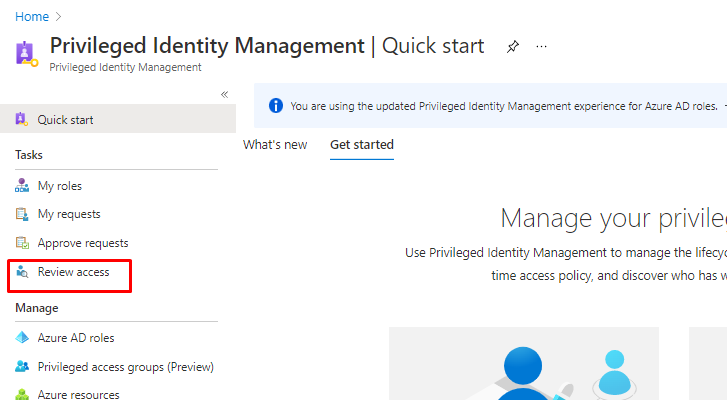Click the Quick start sidebar icon
Viewport: 727px width, 400px height.
click(x=22, y=120)
